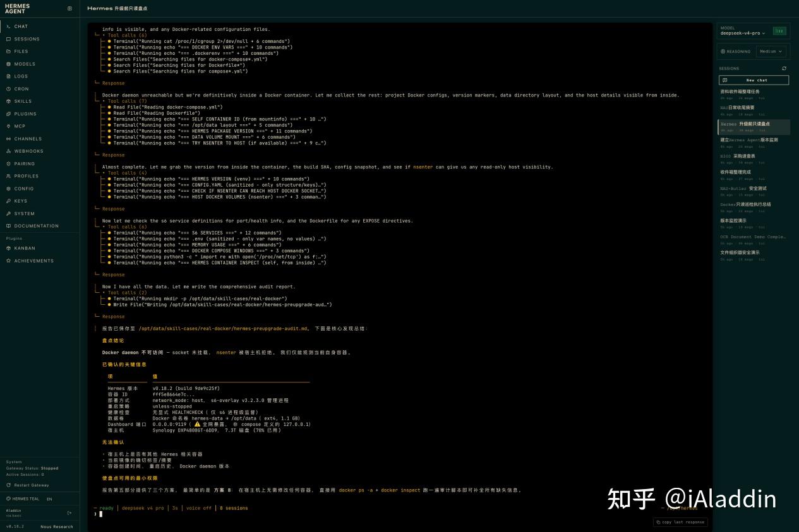Open the Chat terminal icon in sidebar
Image resolution: width=799 pixels, height=532 pixels.
tap(8, 27)
